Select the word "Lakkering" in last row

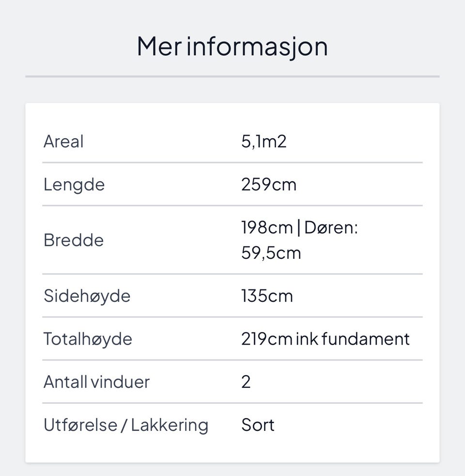(x=170, y=425)
